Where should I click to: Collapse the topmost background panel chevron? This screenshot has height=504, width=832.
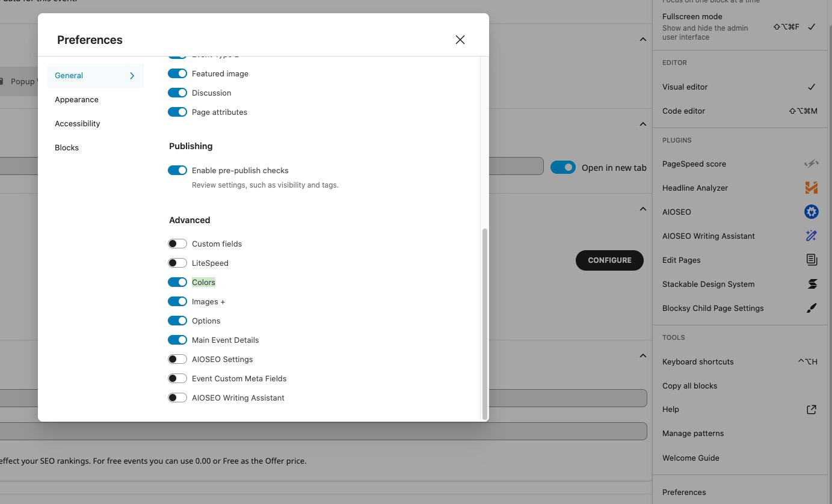(643, 39)
